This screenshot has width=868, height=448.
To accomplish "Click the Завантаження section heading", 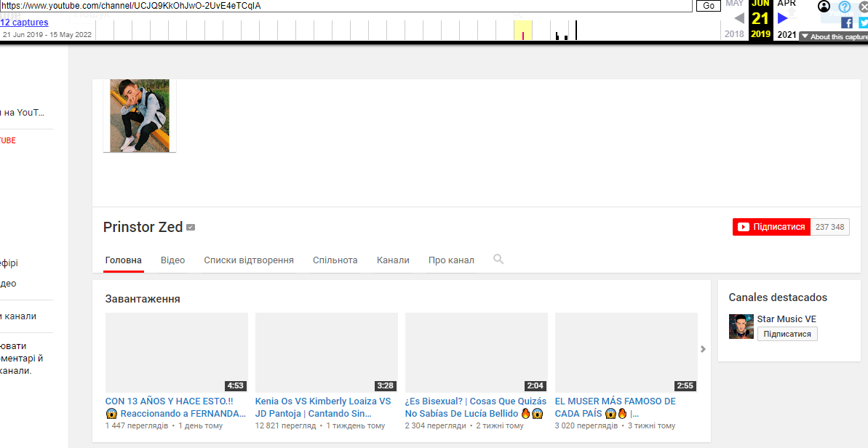I will 143,299.
